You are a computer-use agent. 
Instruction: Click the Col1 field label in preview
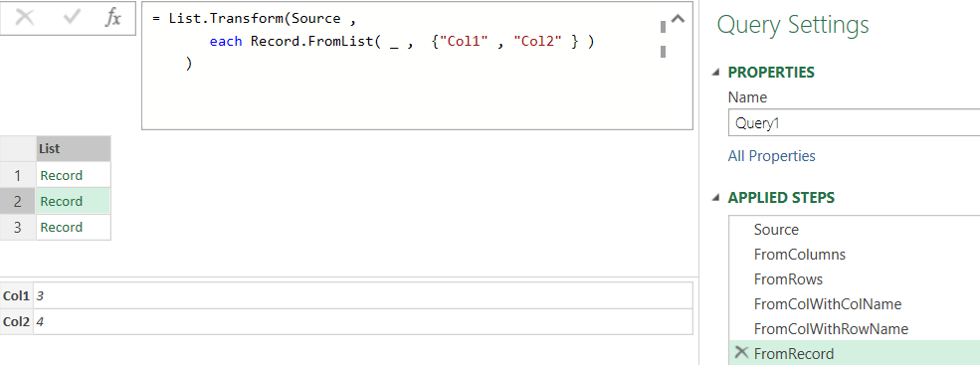click(x=16, y=295)
